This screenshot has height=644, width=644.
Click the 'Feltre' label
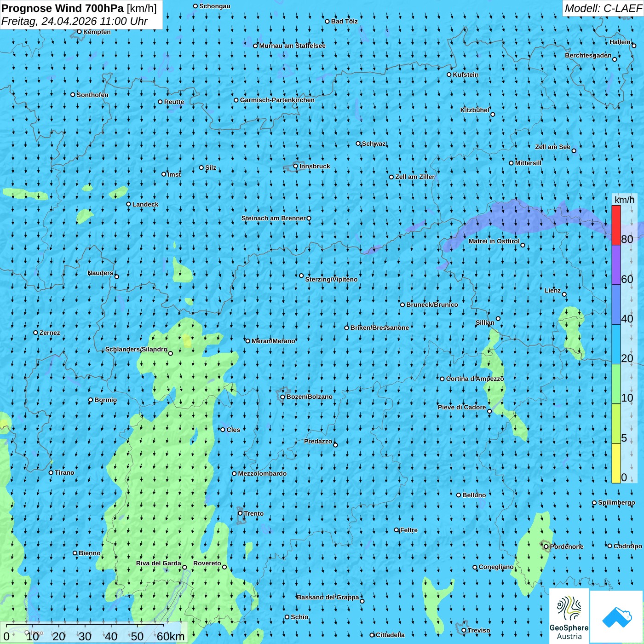click(x=409, y=530)
